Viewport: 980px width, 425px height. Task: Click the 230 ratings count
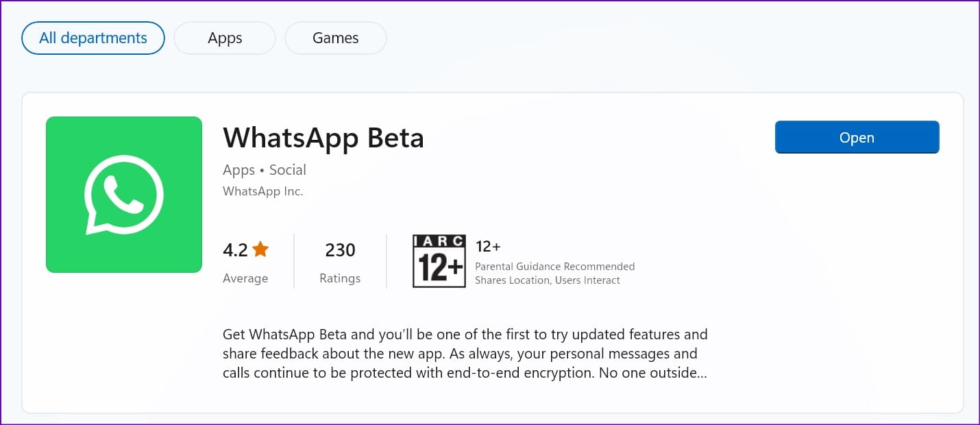click(340, 250)
